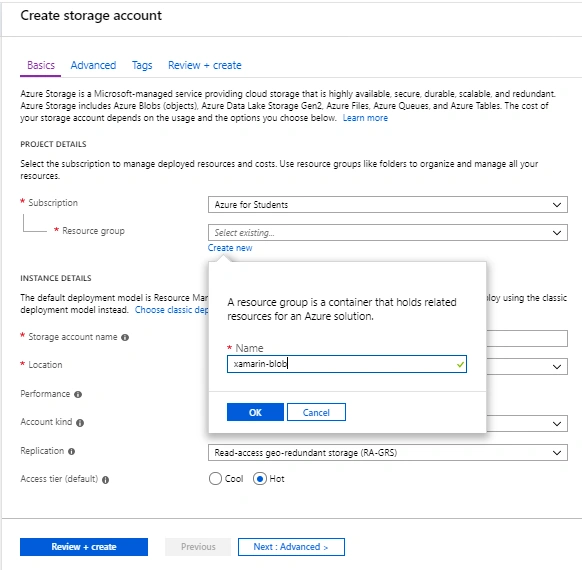This screenshot has height=570, width=582.
Task: Open the Learn more link
Action: 365,118
